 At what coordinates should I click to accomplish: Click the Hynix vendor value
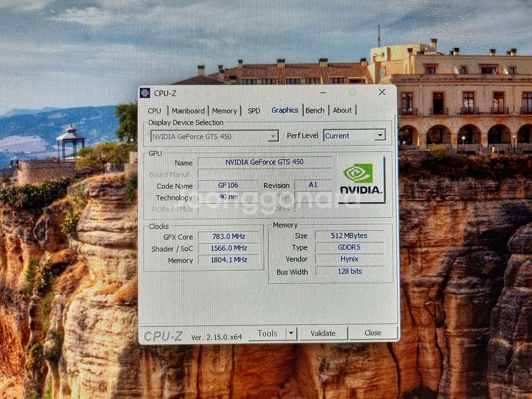(349, 259)
